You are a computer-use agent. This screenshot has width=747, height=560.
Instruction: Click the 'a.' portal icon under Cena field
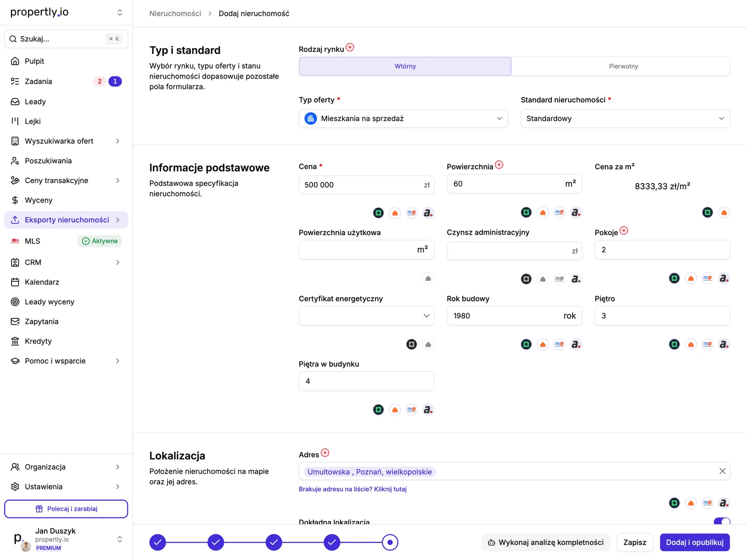pyautogui.click(x=428, y=213)
